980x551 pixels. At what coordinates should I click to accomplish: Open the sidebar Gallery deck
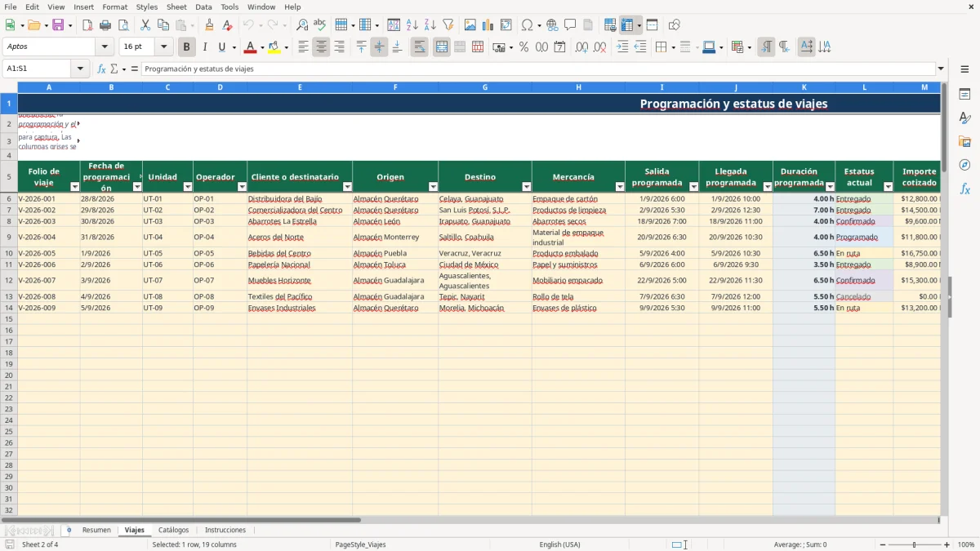coord(964,142)
